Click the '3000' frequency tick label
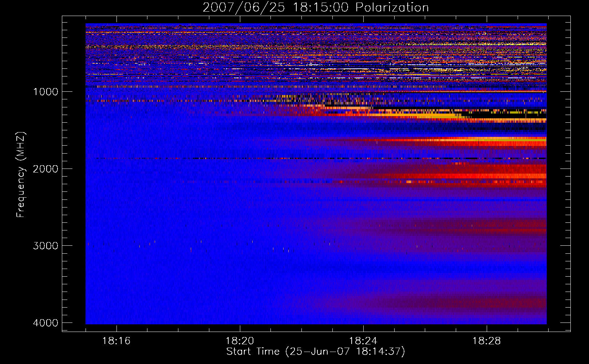The width and height of the screenshot is (589, 364). click(x=46, y=246)
